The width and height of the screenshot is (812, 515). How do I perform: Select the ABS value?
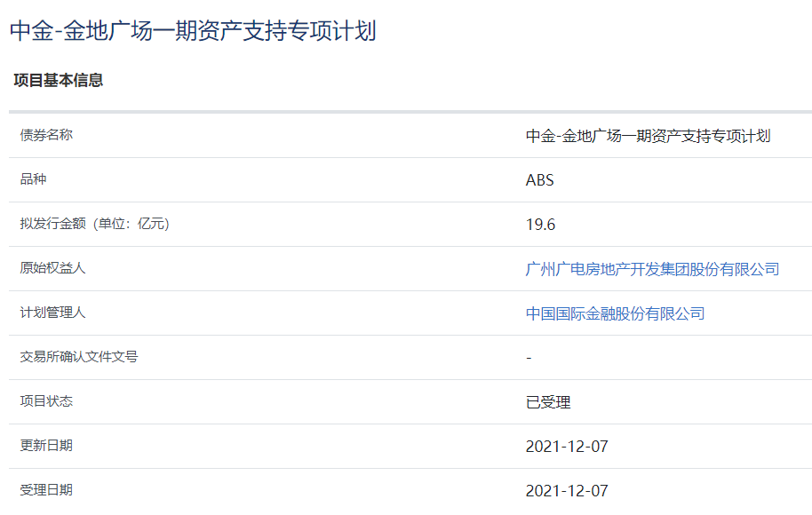pyautogui.click(x=539, y=180)
